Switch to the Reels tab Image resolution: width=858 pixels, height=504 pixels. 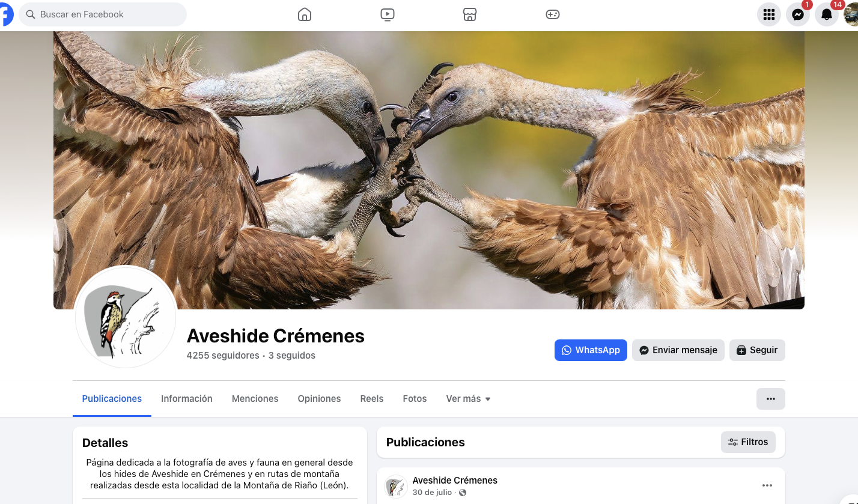(x=372, y=399)
